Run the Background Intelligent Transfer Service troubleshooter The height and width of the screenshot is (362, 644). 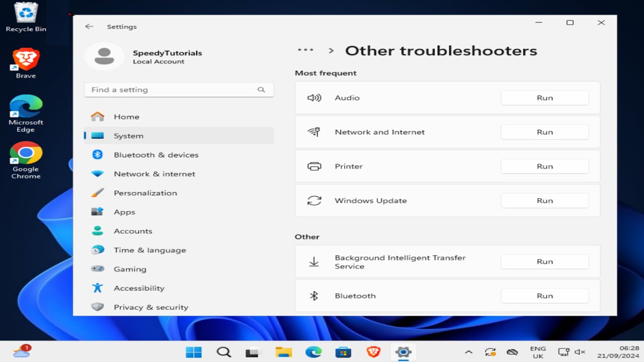(x=544, y=262)
